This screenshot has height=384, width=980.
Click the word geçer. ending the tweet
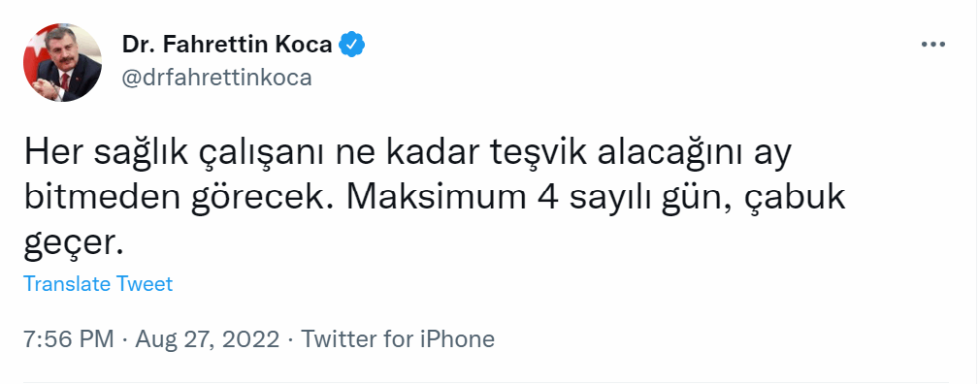pyautogui.click(x=71, y=244)
